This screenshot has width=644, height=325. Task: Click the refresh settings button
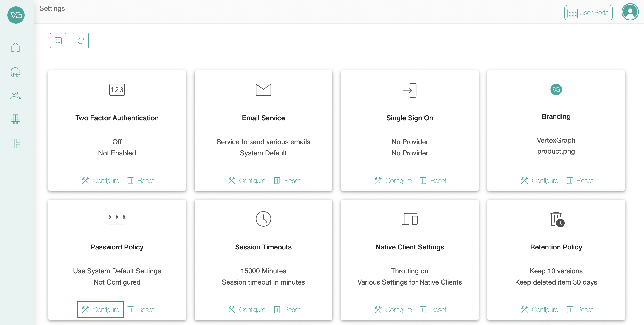click(80, 40)
